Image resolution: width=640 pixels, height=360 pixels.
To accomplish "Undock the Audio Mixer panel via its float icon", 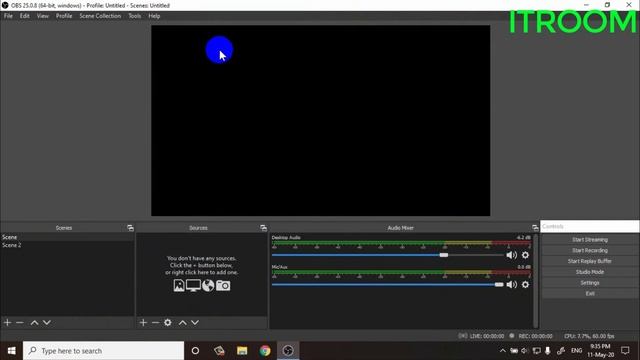I will 535,228.
